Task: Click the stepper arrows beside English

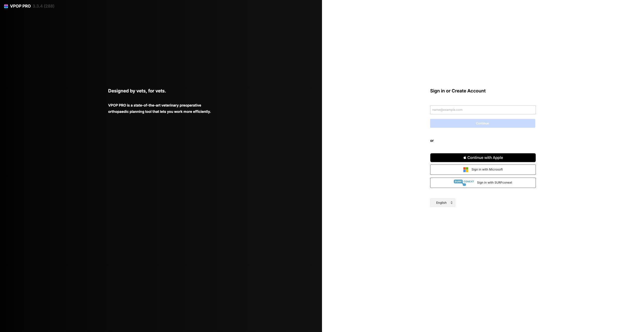Action: (452, 203)
